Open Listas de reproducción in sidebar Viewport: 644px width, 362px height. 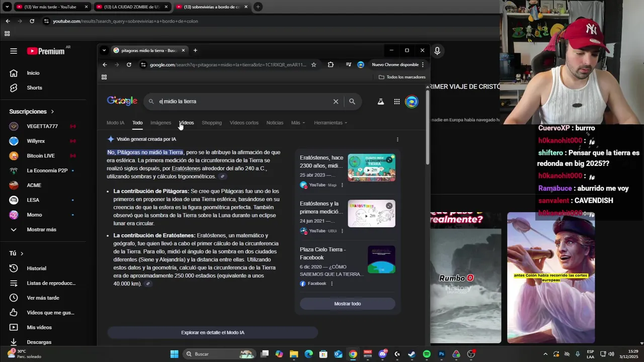click(51, 283)
